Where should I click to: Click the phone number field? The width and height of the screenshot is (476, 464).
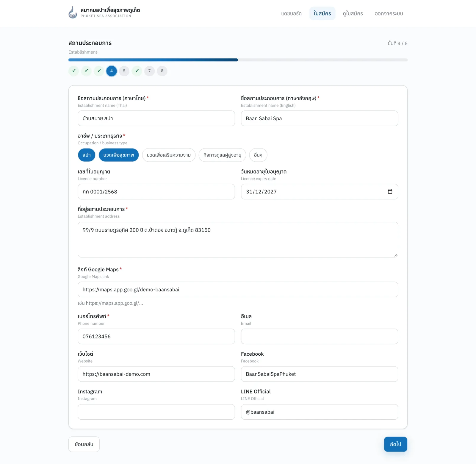156,337
